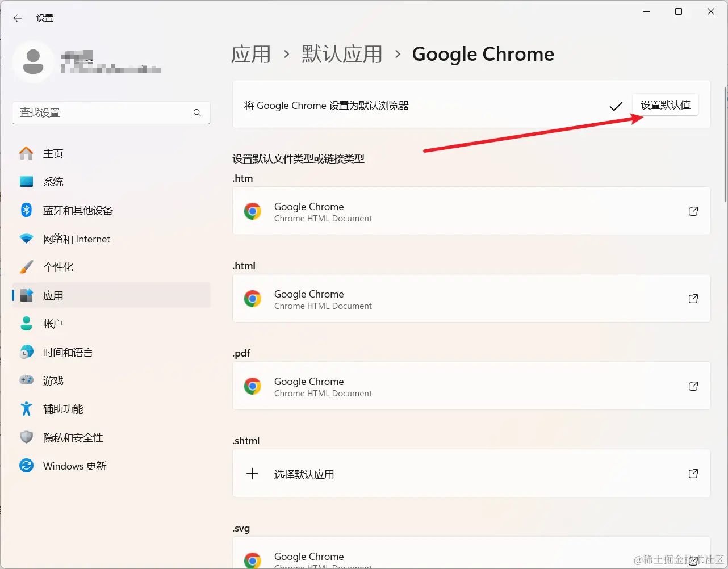The width and height of the screenshot is (728, 569).
Task: Open Windows 更新 page
Action: coord(111,466)
